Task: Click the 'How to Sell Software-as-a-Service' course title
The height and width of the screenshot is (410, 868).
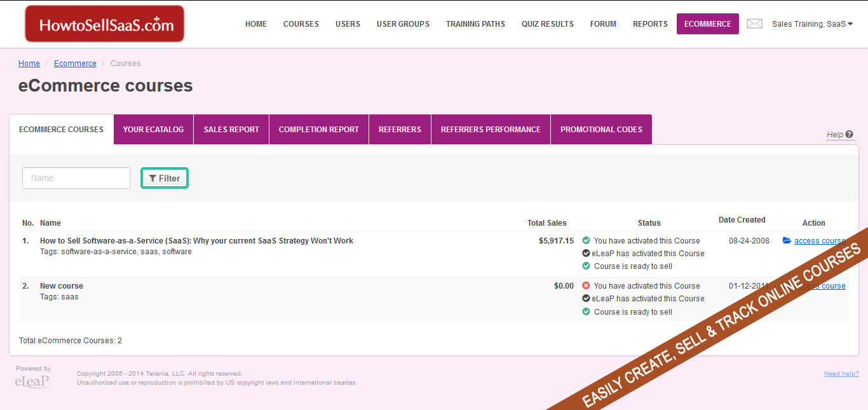Action: 196,241
